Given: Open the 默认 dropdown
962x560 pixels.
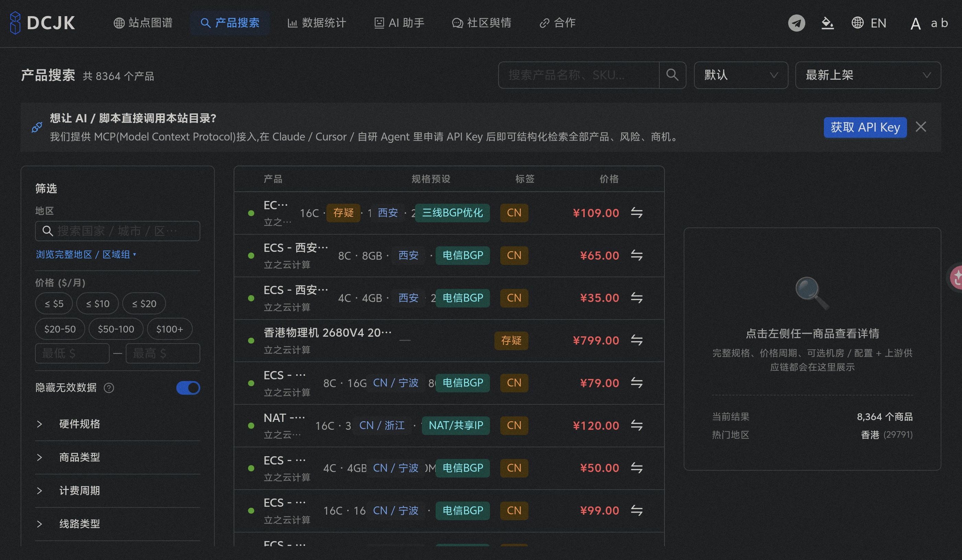Looking at the screenshot, I should (x=741, y=75).
